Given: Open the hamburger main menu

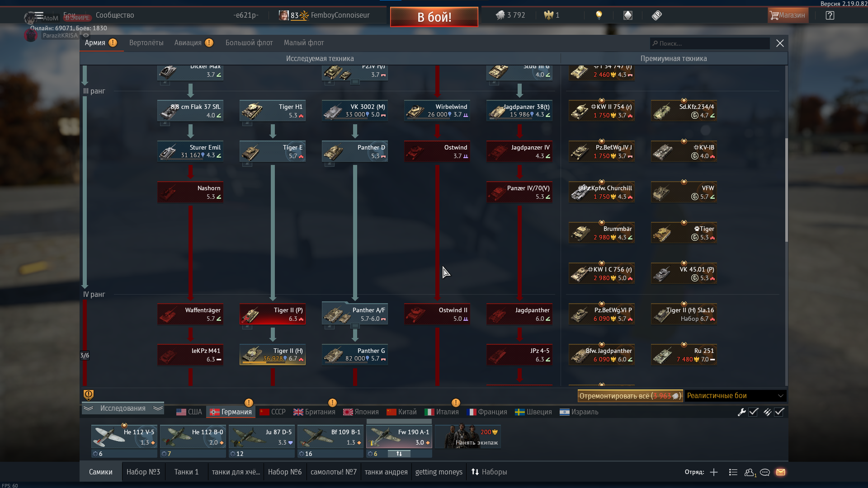Looking at the screenshot, I should (x=39, y=15).
